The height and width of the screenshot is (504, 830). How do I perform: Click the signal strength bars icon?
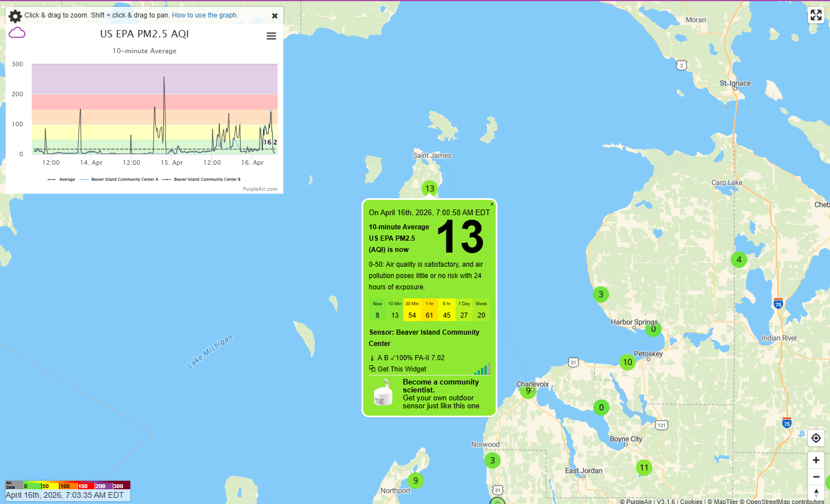pos(482,369)
